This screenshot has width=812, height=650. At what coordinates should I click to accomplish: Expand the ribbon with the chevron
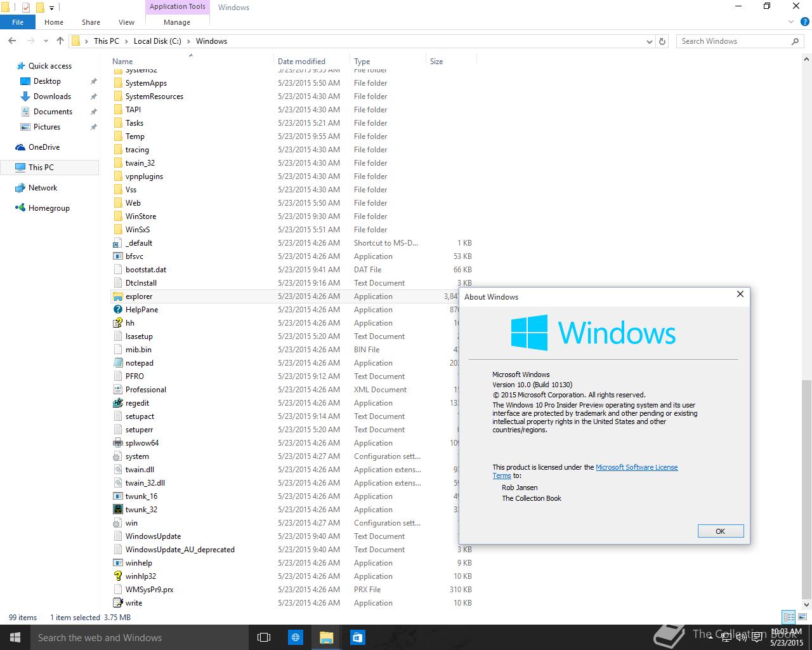(x=791, y=22)
